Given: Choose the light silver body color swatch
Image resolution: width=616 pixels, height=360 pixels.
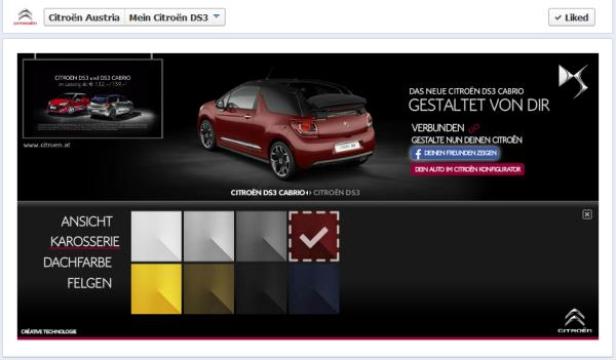Looking at the screenshot, I should coord(209,236).
